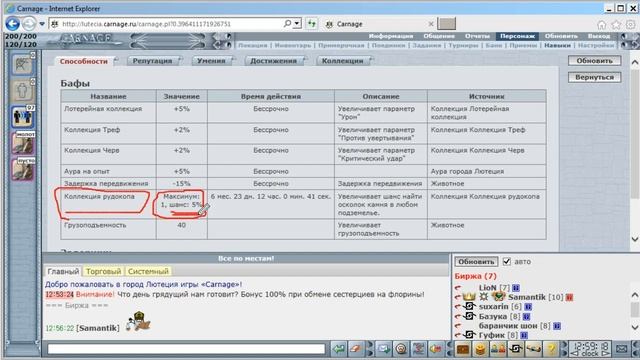Open the Навыки submenu link
Screen dimensions: 640x360
pyautogui.click(x=557, y=45)
